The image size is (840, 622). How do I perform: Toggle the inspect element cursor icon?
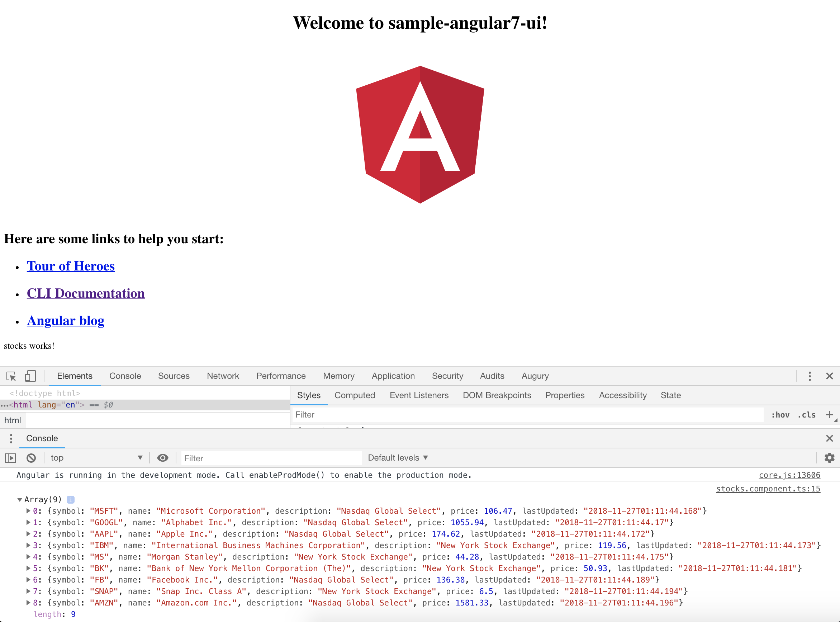11,376
